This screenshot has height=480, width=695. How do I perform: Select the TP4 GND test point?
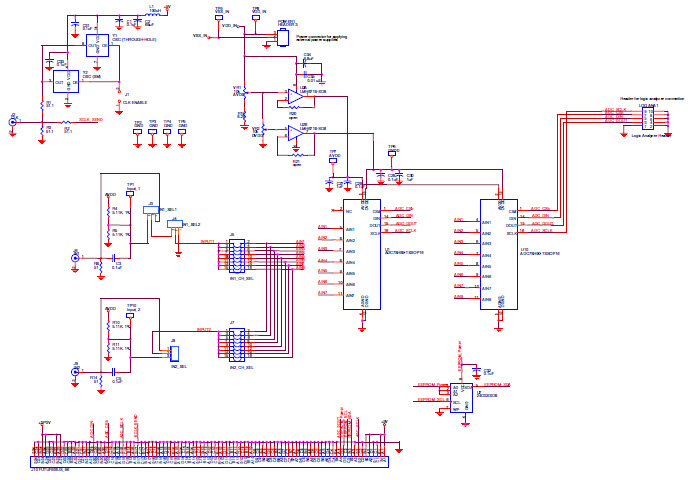point(167,132)
